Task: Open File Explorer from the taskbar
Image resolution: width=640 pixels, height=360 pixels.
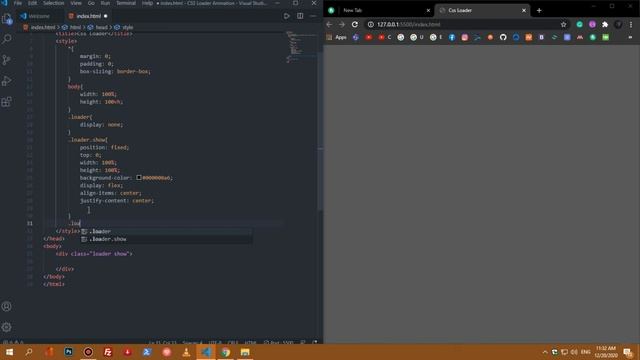Action: (245, 352)
